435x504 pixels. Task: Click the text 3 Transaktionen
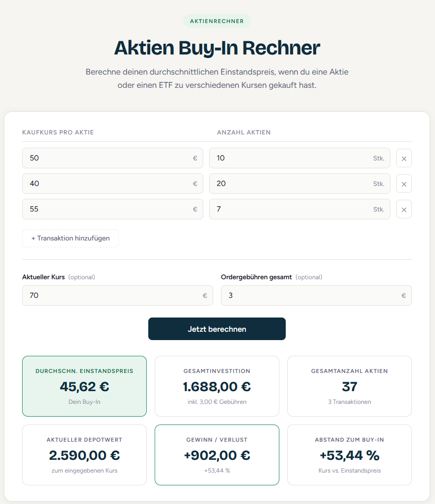[350, 402]
